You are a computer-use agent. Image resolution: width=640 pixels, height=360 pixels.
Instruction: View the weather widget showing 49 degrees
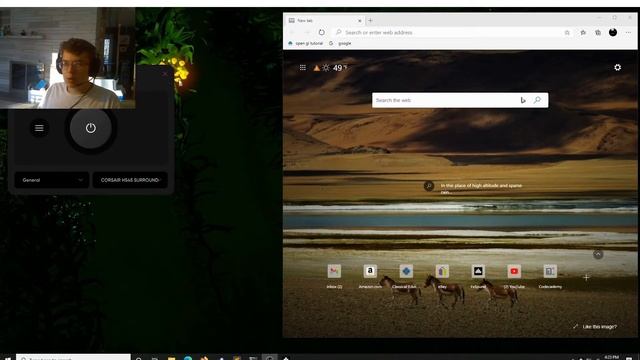pos(330,68)
